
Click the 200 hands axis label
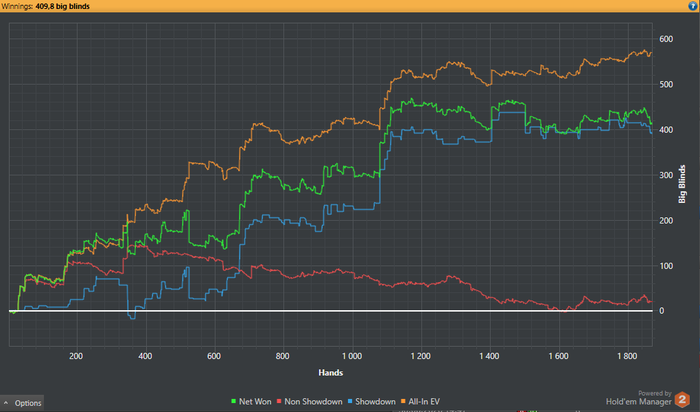coord(76,356)
